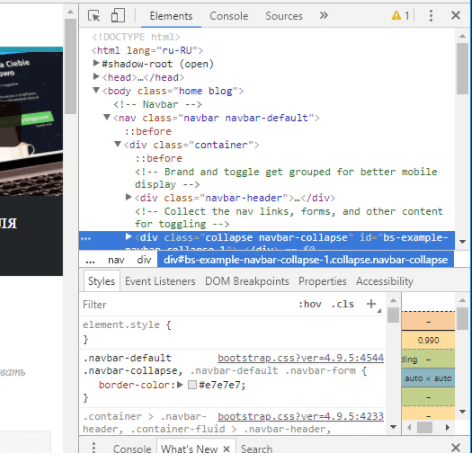Screen dimensions: 472x456
Task: Collapse the body class home blog node
Action: pyautogui.click(x=96, y=90)
